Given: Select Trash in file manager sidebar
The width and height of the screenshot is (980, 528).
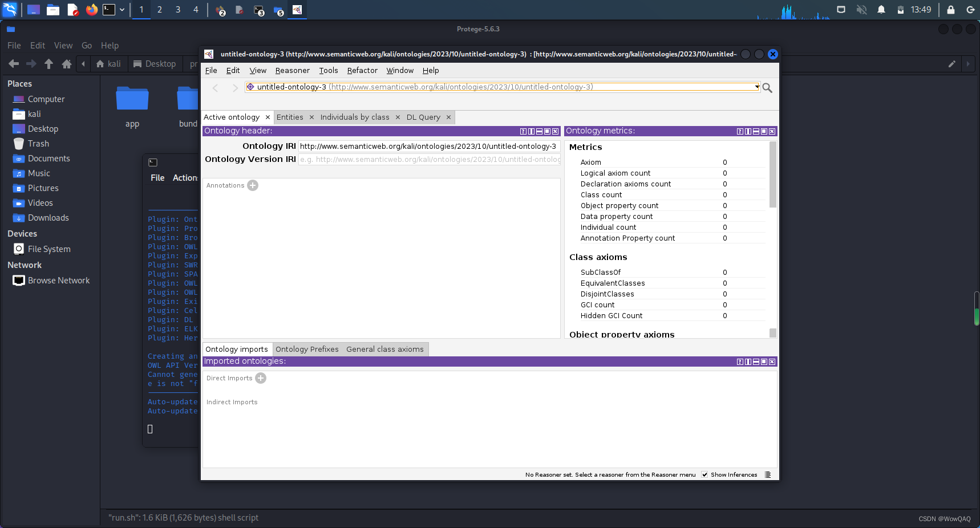Looking at the screenshot, I should pos(38,144).
